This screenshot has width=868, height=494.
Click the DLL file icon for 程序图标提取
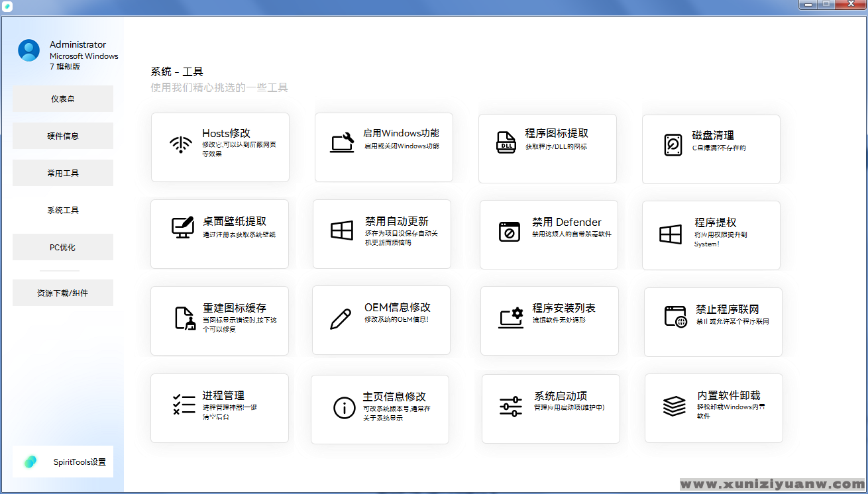(x=506, y=142)
